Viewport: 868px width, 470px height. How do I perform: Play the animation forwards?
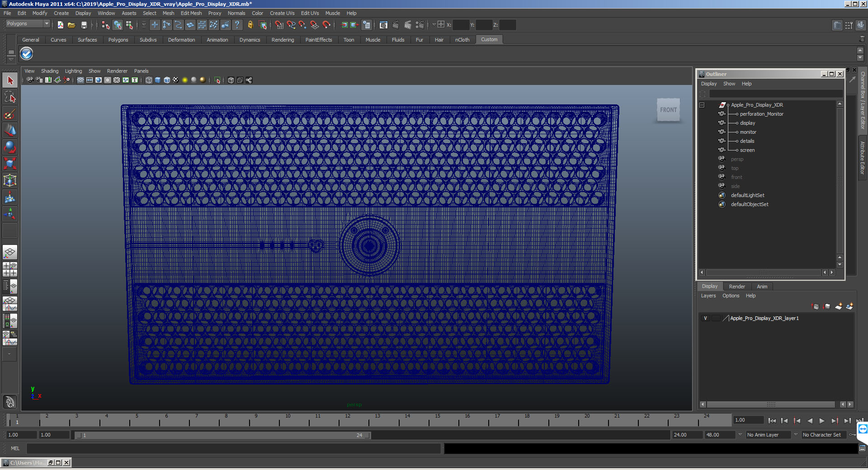(822, 421)
